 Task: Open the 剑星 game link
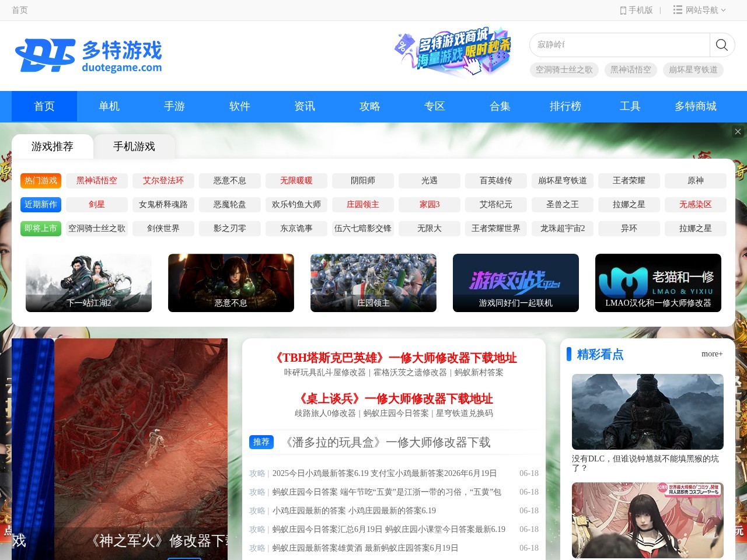[97, 205]
